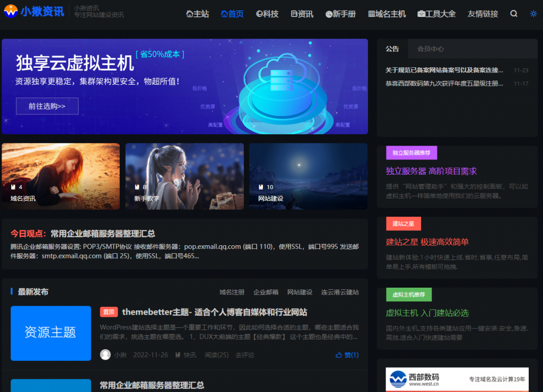The image size is (543, 392).
Task: Click the 资讯 document icon in navigation
Action: point(293,14)
